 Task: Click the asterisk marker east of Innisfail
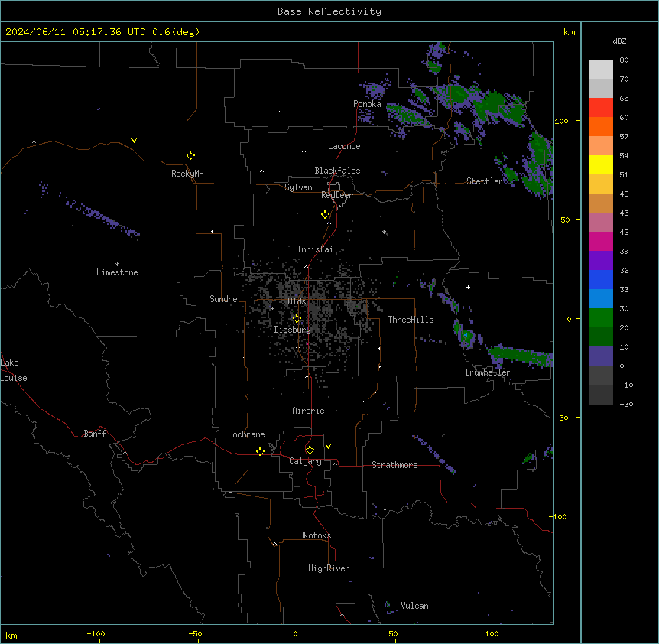point(384,232)
